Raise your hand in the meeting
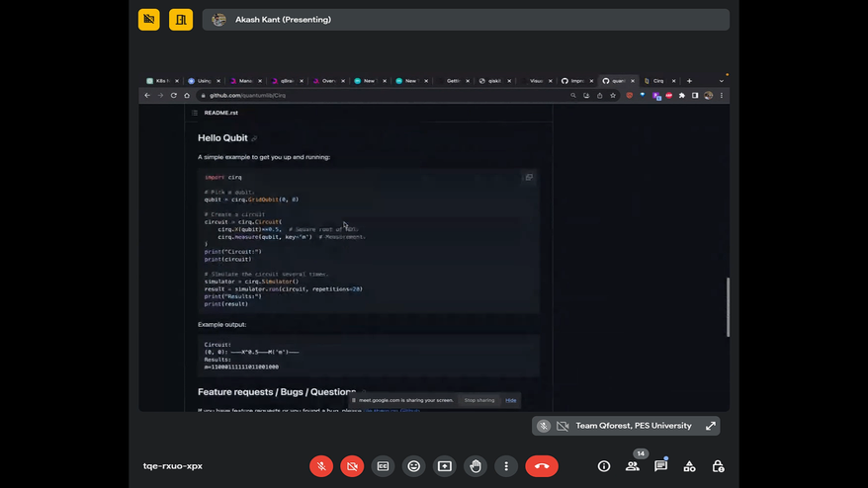The width and height of the screenshot is (868, 488). click(x=476, y=466)
